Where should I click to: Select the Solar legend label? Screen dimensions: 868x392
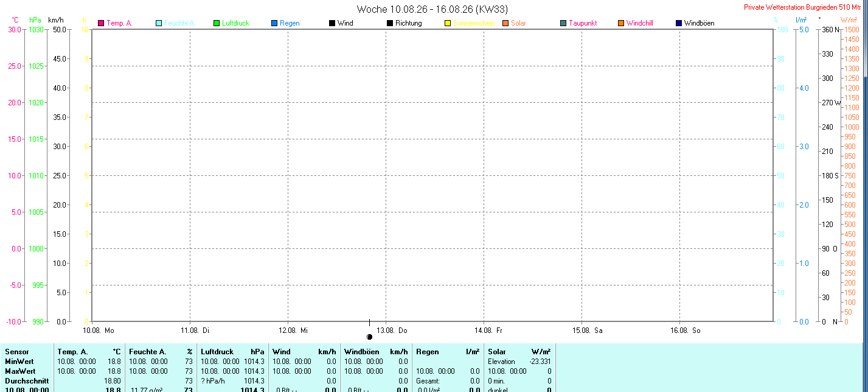[518, 23]
